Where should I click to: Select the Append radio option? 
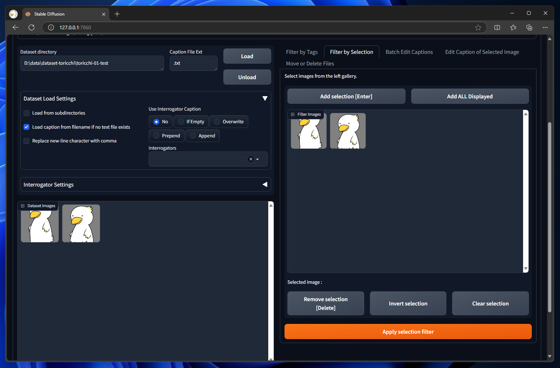(x=202, y=136)
